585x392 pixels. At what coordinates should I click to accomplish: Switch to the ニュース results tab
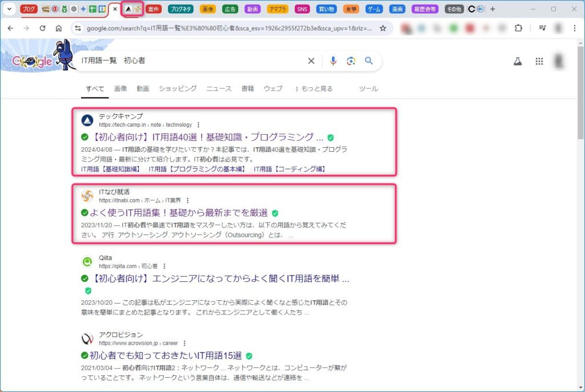point(219,88)
